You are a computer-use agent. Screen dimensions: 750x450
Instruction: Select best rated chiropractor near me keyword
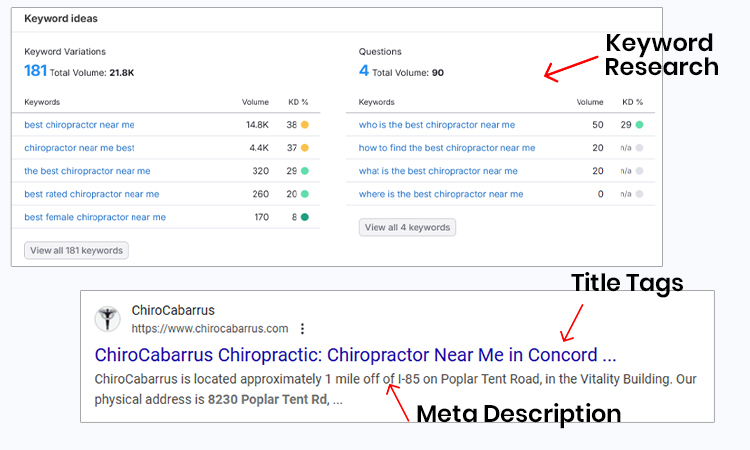tap(92, 194)
